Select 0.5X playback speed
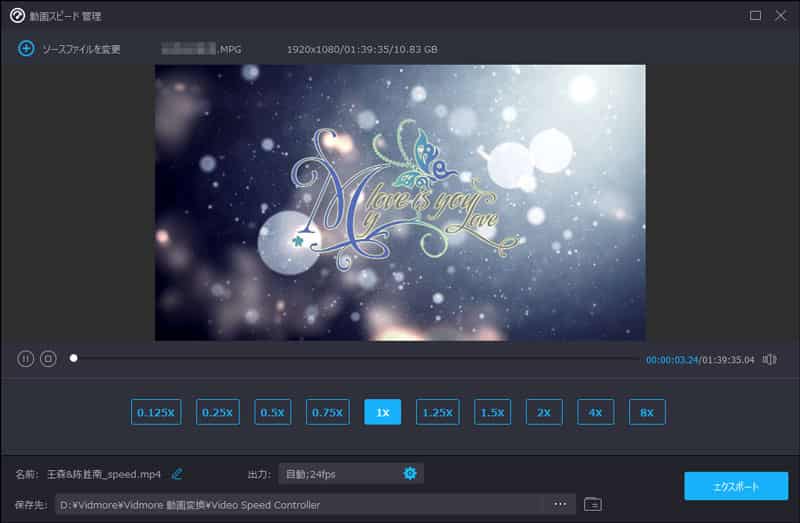Viewport: 800px width, 523px height. point(272,412)
